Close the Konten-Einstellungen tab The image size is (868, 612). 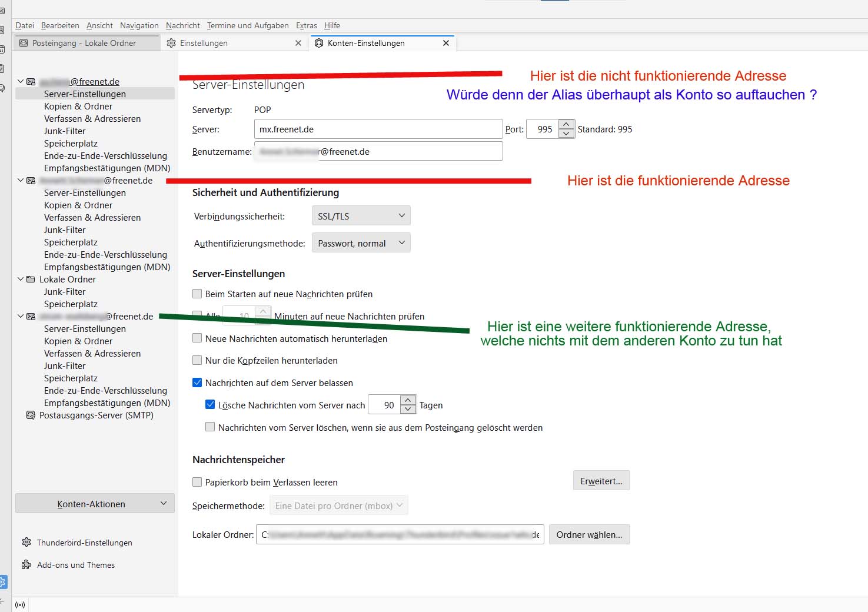[x=446, y=43]
